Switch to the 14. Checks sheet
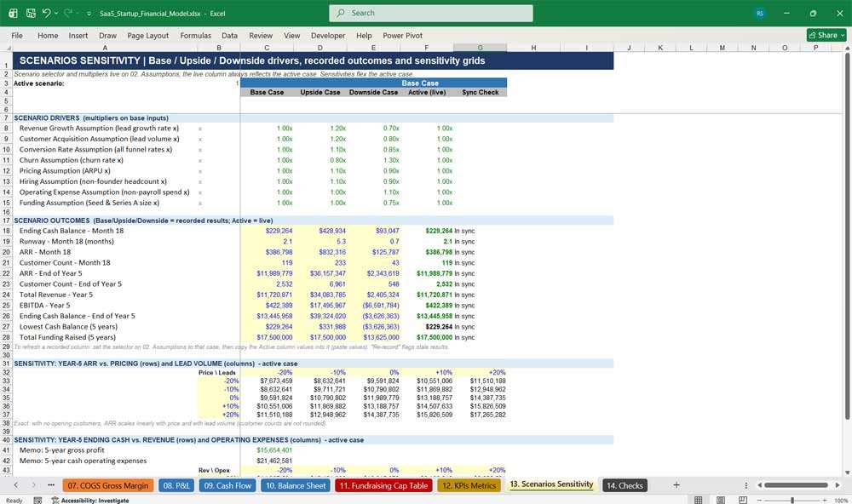The height and width of the screenshot is (504, 852). [x=625, y=485]
